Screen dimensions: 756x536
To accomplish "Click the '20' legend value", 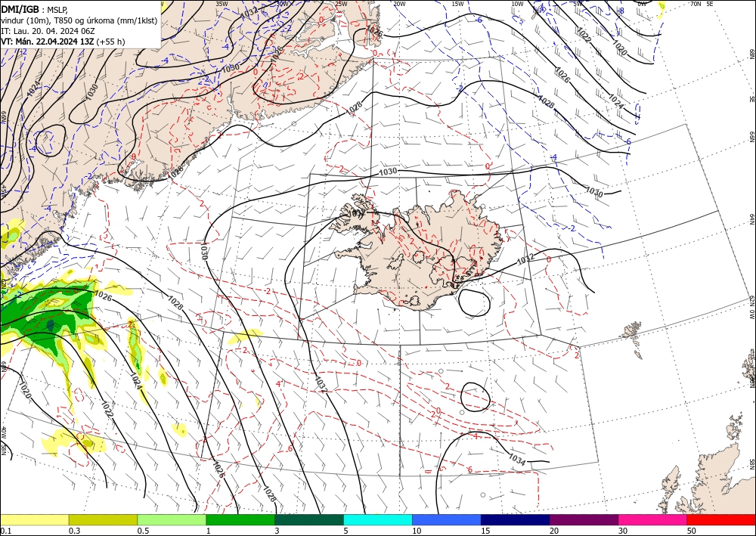I will 554,531.
